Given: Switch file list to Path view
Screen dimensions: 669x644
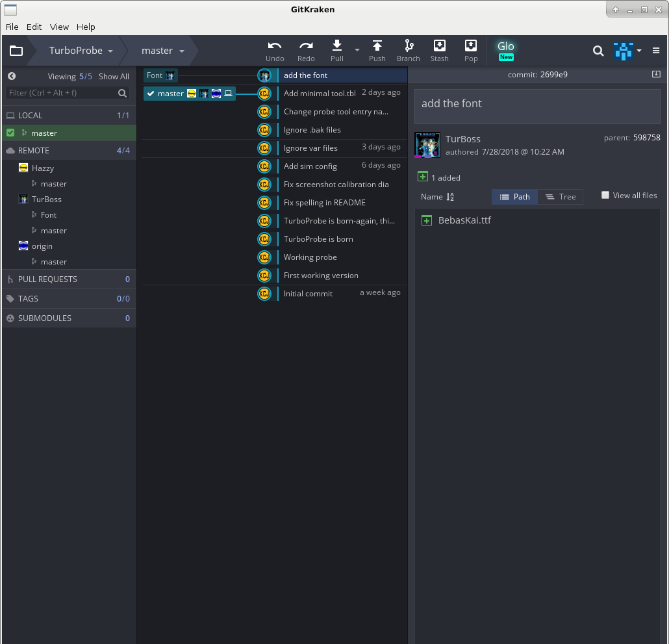Looking at the screenshot, I should pos(514,197).
